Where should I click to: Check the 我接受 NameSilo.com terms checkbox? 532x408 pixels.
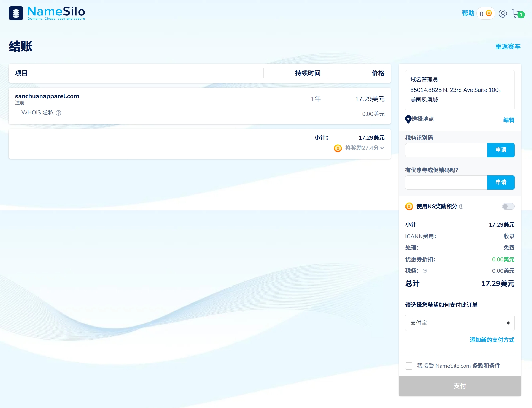tap(409, 366)
